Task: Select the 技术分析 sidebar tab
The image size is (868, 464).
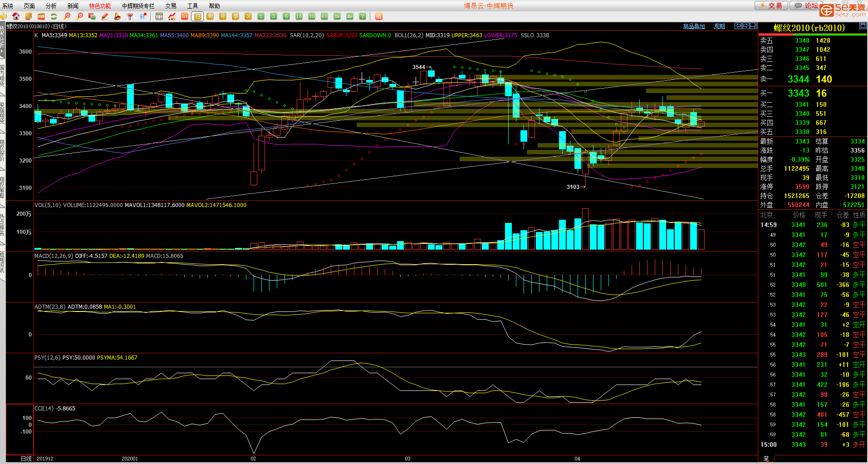Action: (3, 39)
